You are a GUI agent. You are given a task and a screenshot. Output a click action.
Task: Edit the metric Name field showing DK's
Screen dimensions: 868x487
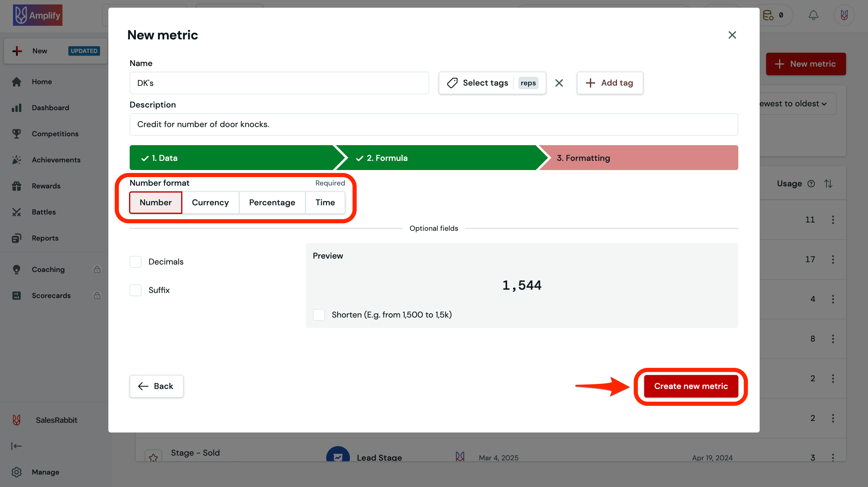(279, 83)
